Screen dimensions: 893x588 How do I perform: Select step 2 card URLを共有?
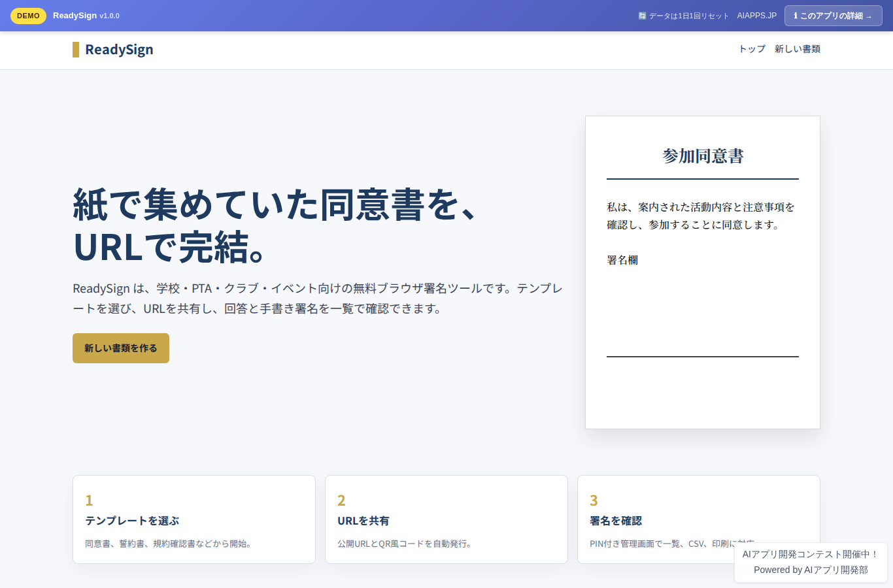446,519
